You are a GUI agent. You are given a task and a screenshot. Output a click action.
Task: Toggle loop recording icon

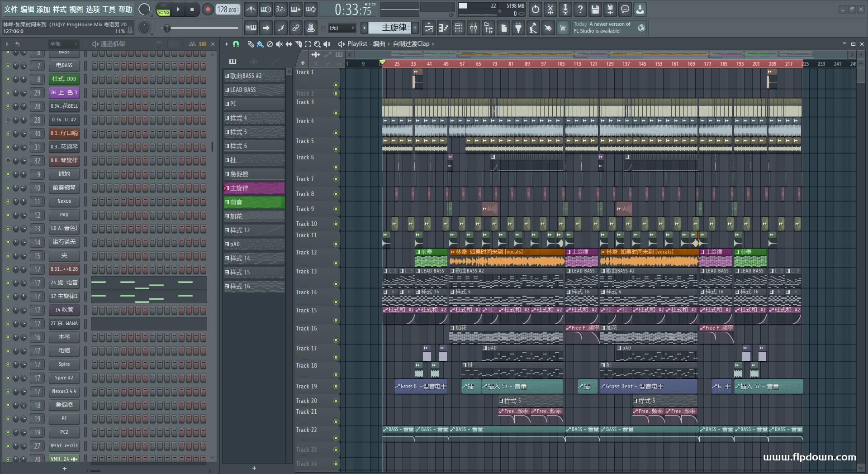[311, 9]
